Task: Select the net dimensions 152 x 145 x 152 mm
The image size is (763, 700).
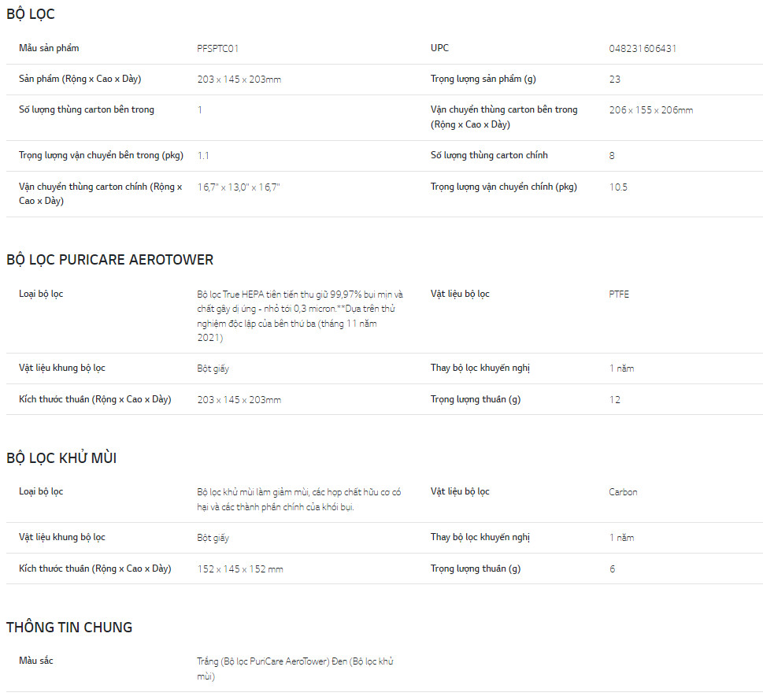Action: pyautogui.click(x=240, y=569)
